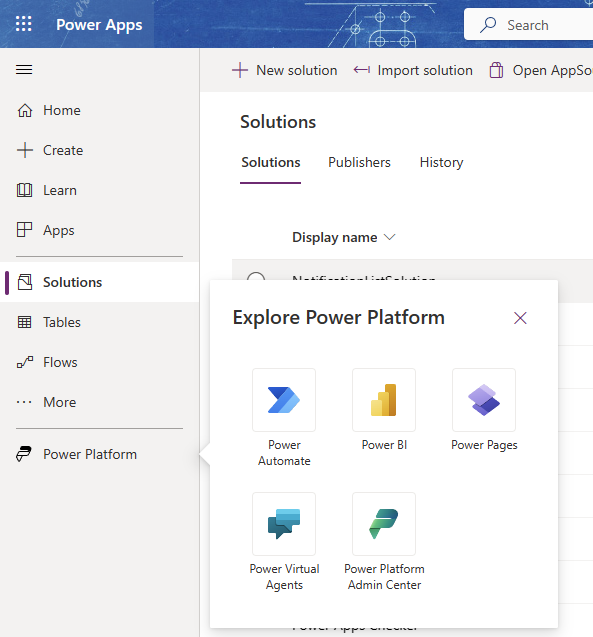
Task: Click the search magnifier icon
Action: tap(488, 25)
